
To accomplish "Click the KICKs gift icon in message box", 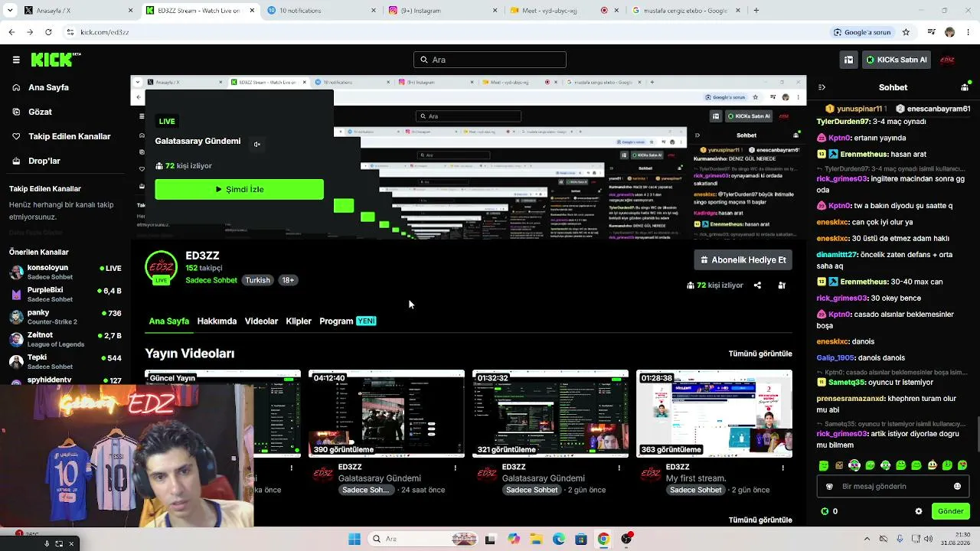I will 829,487.
